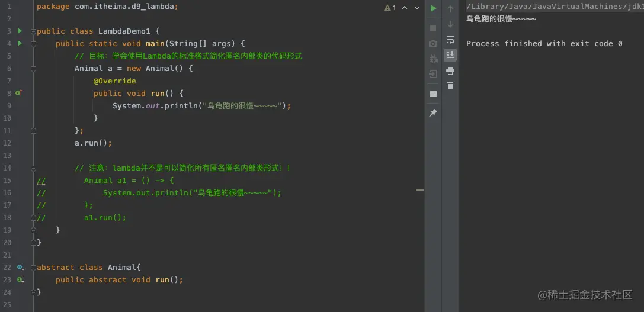Click the override gutter marker next to run() on line 8
Image resolution: width=644 pixels, height=312 pixels.
19,93
